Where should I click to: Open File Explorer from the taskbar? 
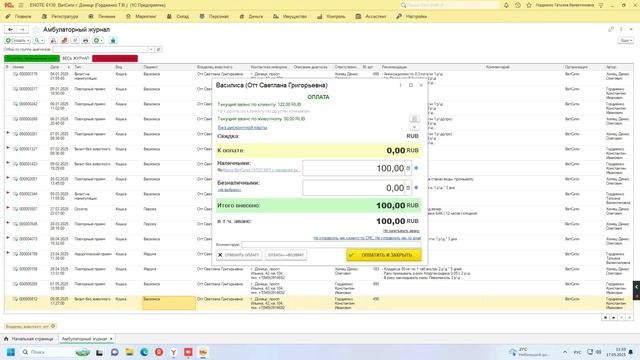pyautogui.click(x=129, y=352)
